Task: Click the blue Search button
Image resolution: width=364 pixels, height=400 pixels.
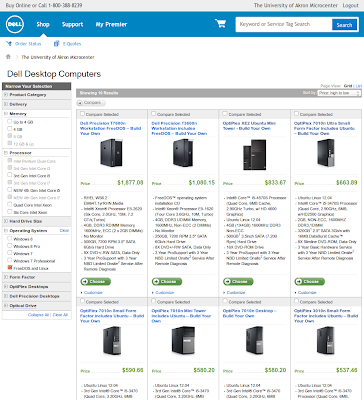Action: coord(344,25)
